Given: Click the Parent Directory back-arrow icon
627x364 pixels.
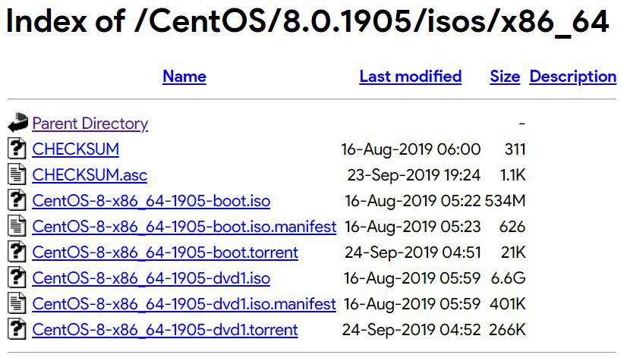Looking at the screenshot, I should 17,123.
